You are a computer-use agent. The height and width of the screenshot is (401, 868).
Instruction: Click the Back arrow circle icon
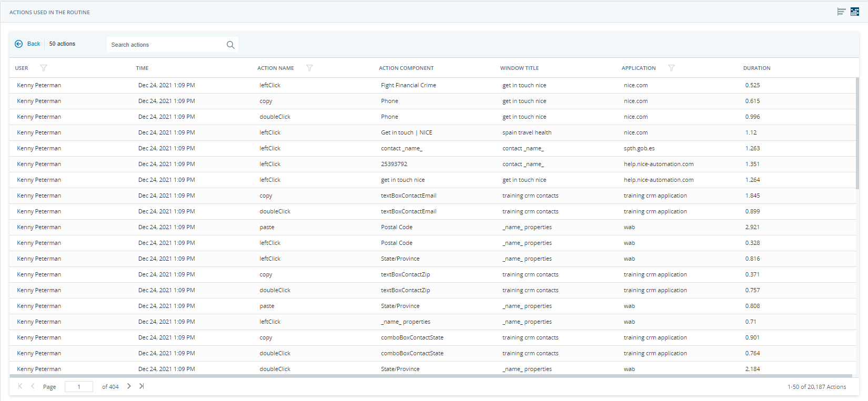coord(19,44)
